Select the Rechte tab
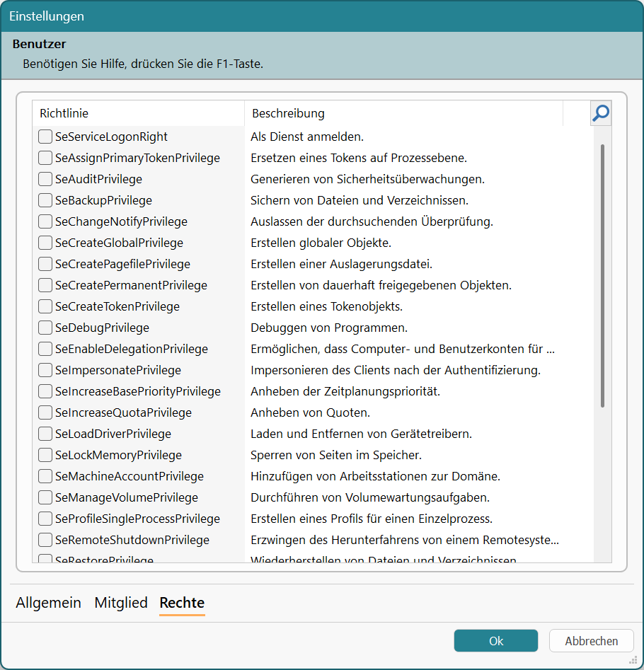Screen dimensions: 644x670 coord(182,603)
